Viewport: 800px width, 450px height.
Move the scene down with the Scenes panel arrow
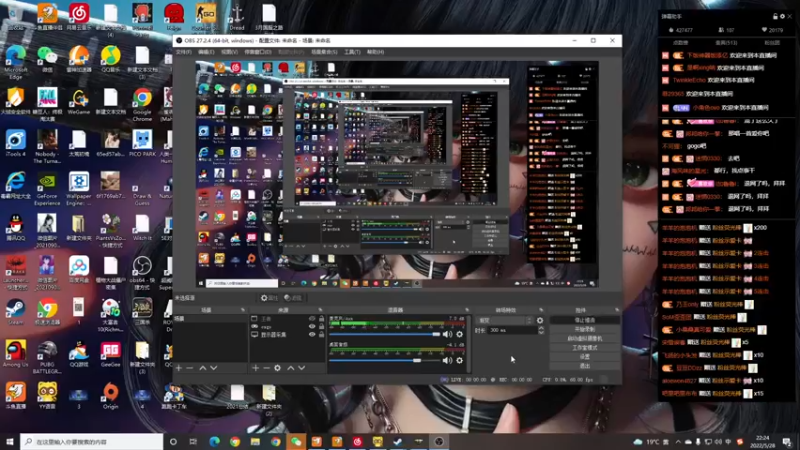tap(214, 368)
